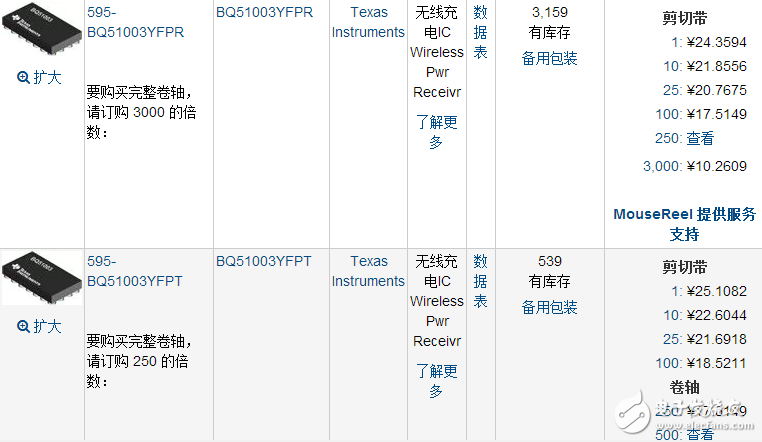The image size is (762, 442).
Task: Open Texas Instruments link in second row
Action: (368, 271)
